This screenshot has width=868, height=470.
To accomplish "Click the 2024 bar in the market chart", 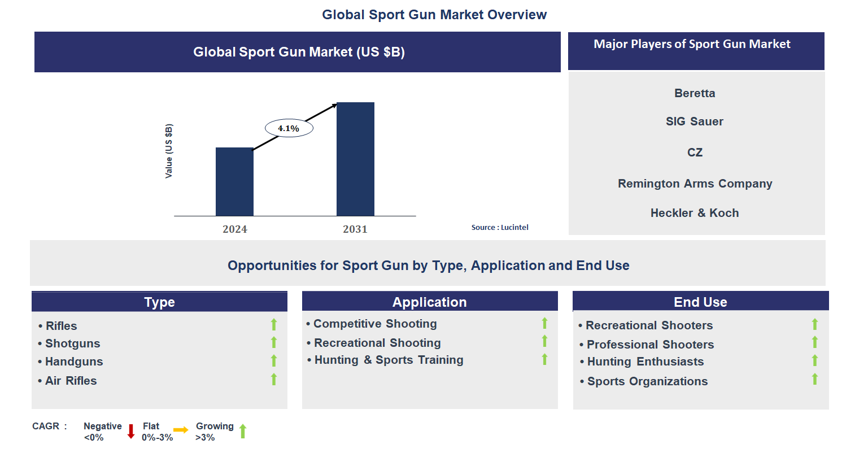I will tap(234, 182).
